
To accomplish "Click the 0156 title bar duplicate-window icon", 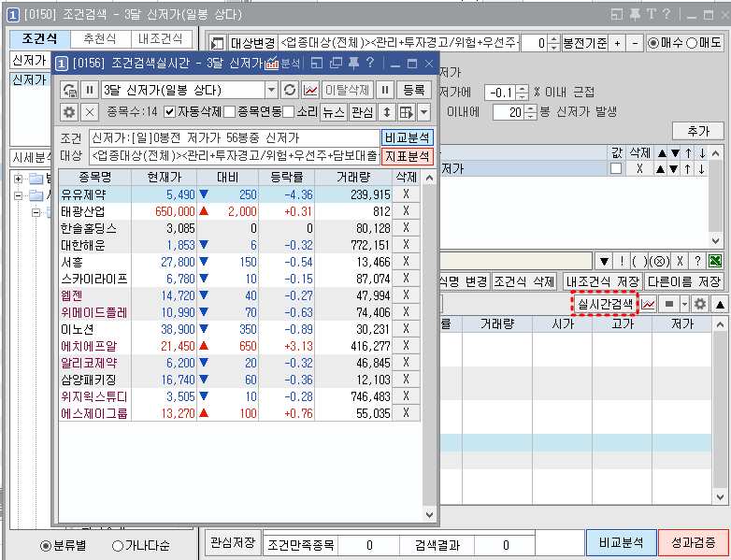I will pos(336,63).
